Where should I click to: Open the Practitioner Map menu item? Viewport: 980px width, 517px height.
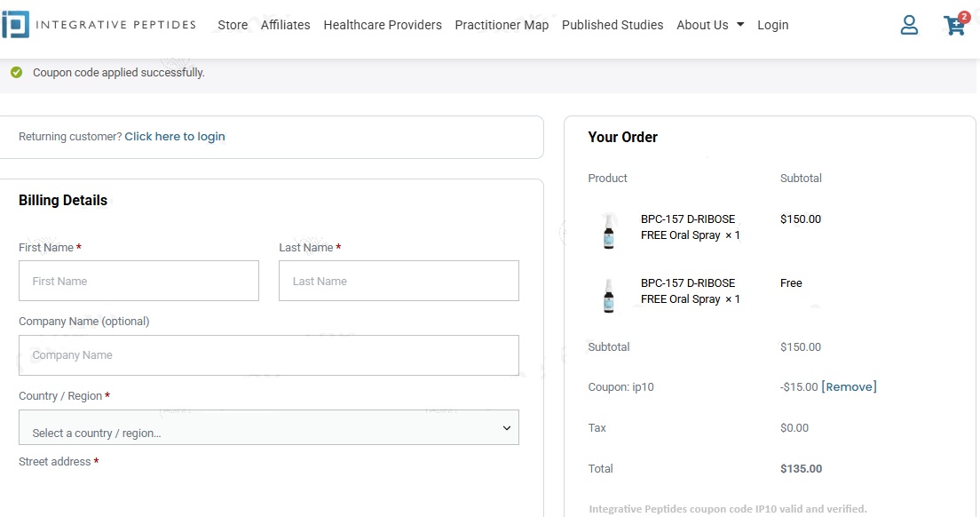pyautogui.click(x=502, y=25)
